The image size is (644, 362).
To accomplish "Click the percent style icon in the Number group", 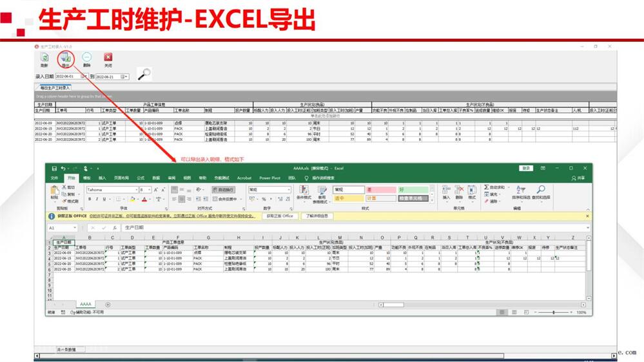I will point(264,199).
